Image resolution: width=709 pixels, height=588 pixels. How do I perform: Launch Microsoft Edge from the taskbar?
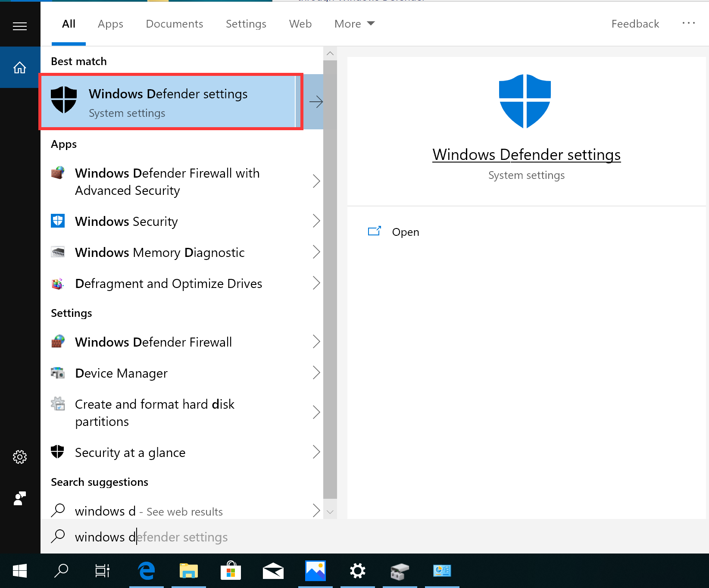click(146, 571)
